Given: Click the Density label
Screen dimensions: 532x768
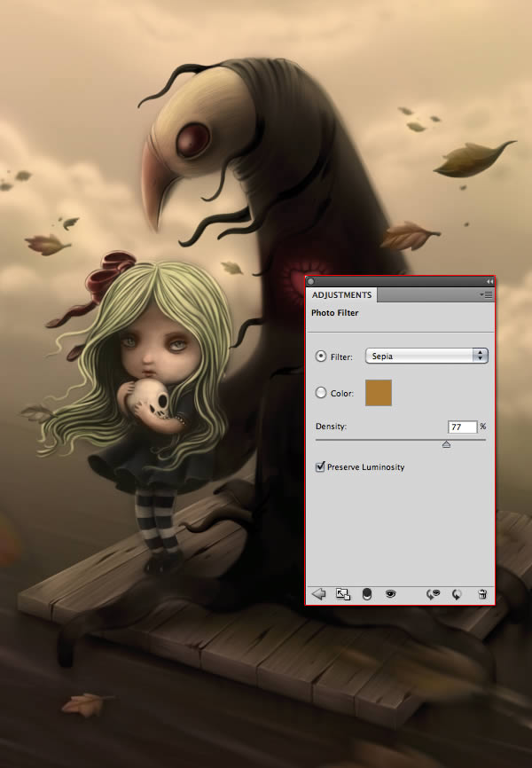Looking at the screenshot, I should 331,426.
